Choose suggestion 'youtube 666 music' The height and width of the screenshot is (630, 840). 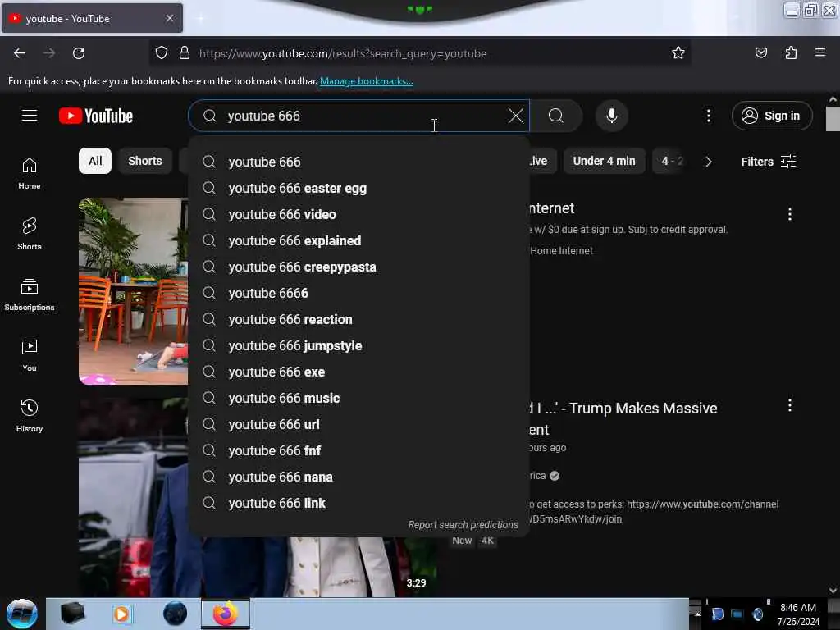pos(358,398)
